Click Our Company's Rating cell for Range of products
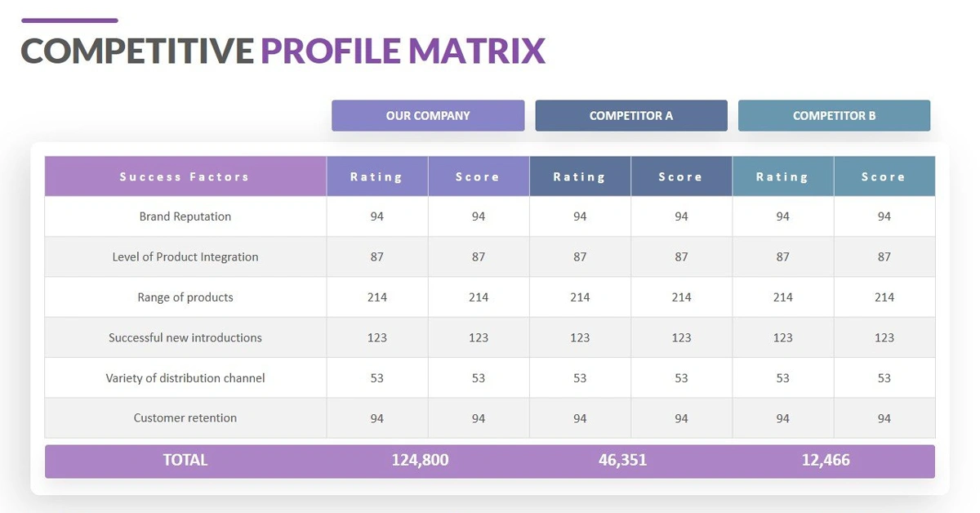Image resolution: width=980 pixels, height=513 pixels. 376,297
